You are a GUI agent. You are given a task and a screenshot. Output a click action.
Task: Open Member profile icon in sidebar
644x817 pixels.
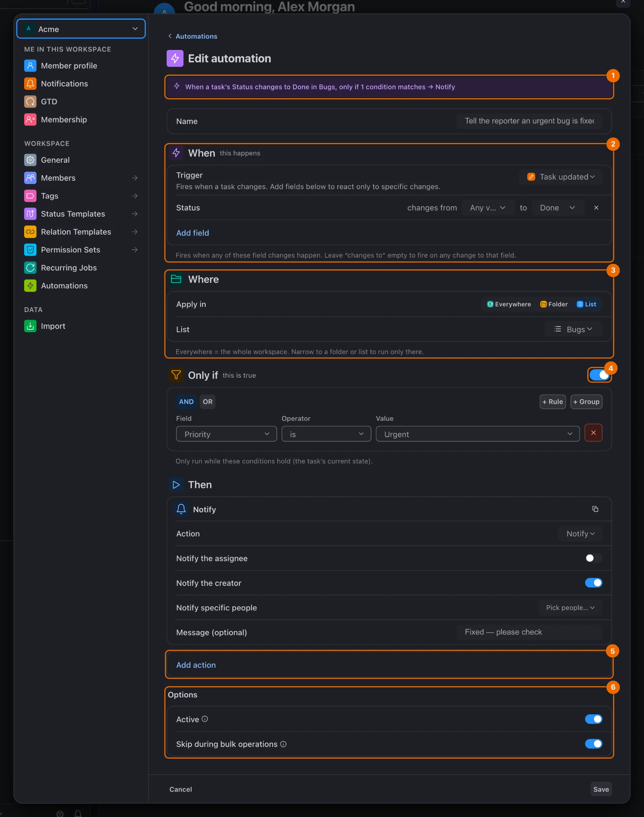(x=30, y=66)
